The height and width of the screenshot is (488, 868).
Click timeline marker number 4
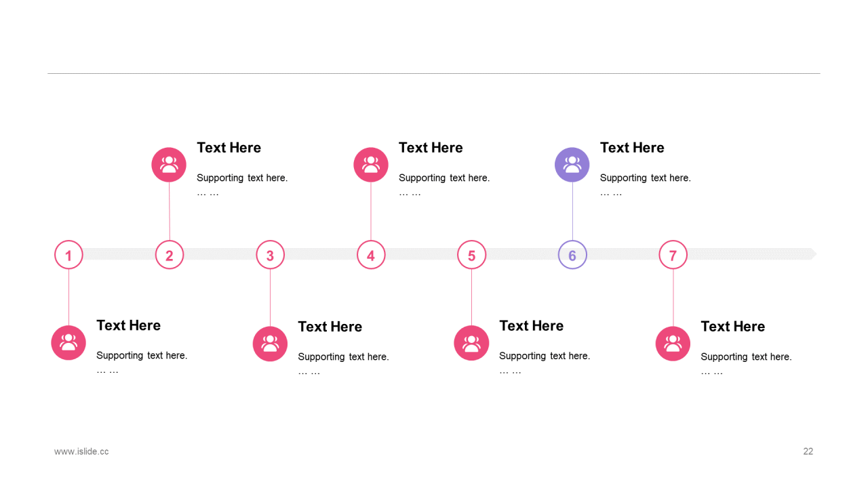pyautogui.click(x=371, y=256)
